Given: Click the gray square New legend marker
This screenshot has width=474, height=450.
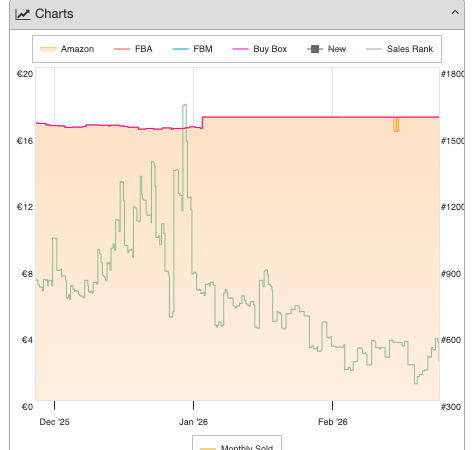Looking at the screenshot, I should 315,49.
